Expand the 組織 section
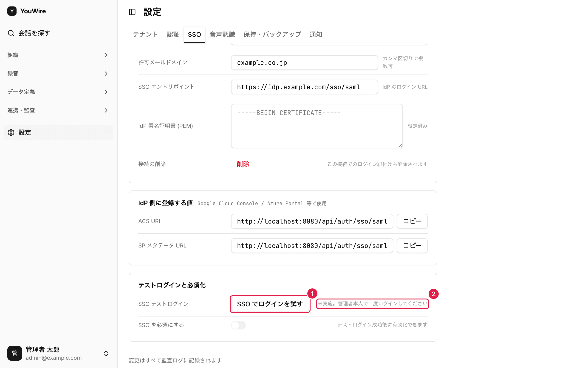 (x=59, y=55)
